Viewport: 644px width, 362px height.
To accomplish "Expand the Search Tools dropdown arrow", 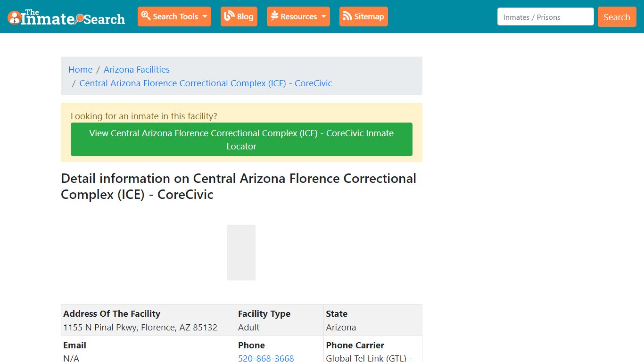I will coord(205,16).
